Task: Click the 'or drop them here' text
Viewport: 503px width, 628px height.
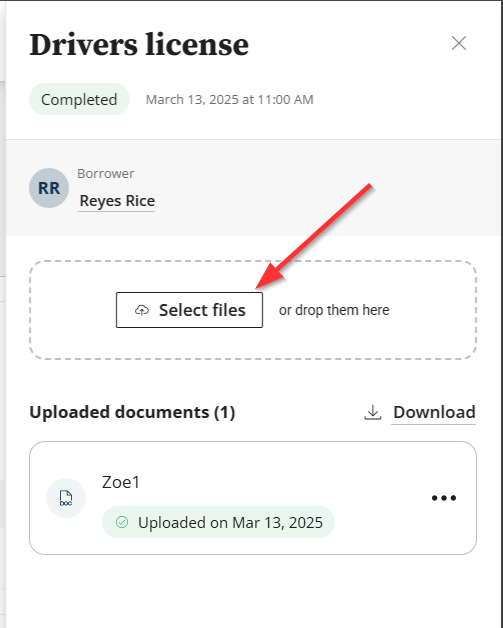Action: pos(334,310)
